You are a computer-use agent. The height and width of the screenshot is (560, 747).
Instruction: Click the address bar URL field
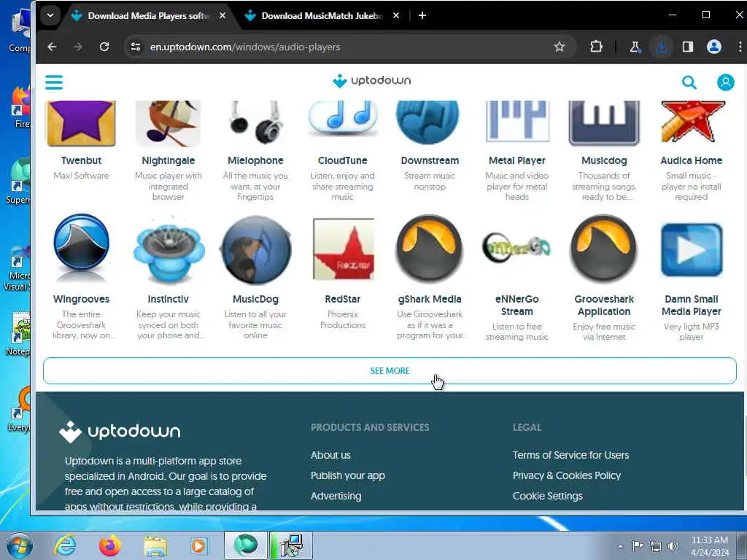tap(349, 47)
